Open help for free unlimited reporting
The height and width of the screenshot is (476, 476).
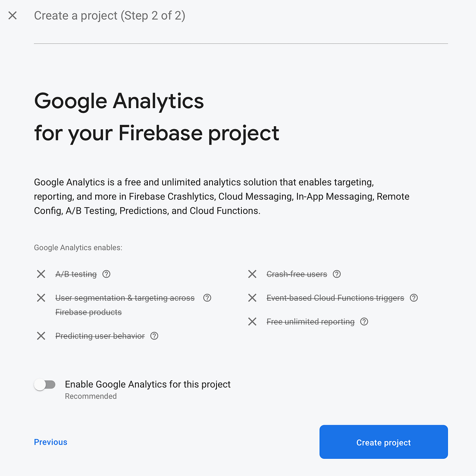pos(364,322)
